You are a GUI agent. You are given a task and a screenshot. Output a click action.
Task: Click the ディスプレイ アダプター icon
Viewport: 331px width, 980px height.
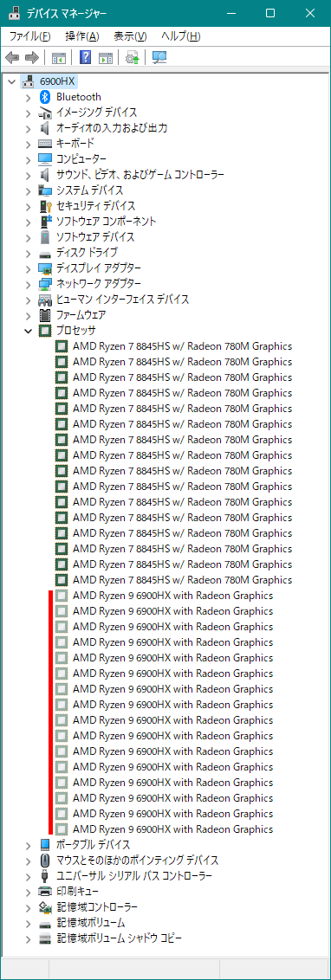45,268
